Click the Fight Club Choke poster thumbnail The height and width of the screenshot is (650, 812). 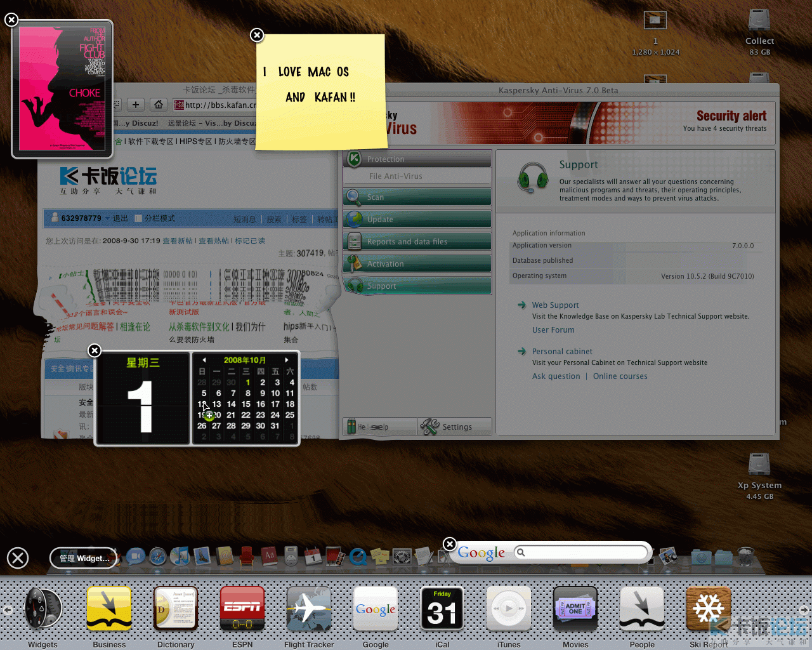(x=62, y=89)
